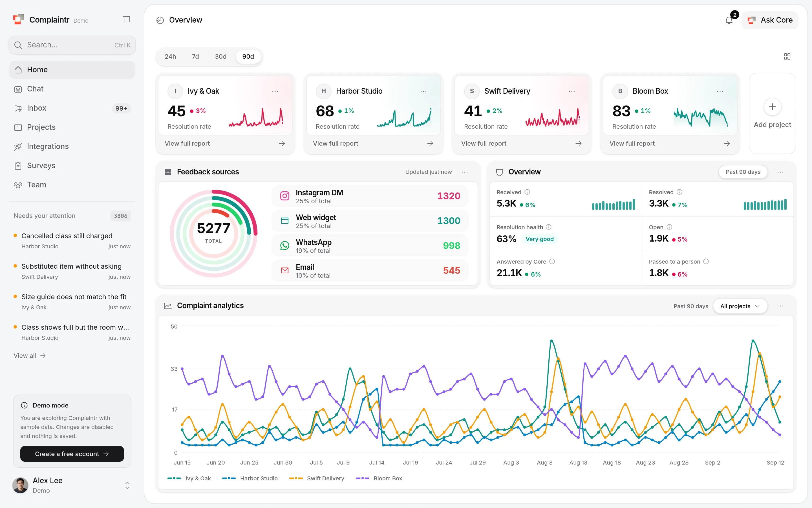Open Feedback sources options menu
This screenshot has height=508, width=812.
465,172
